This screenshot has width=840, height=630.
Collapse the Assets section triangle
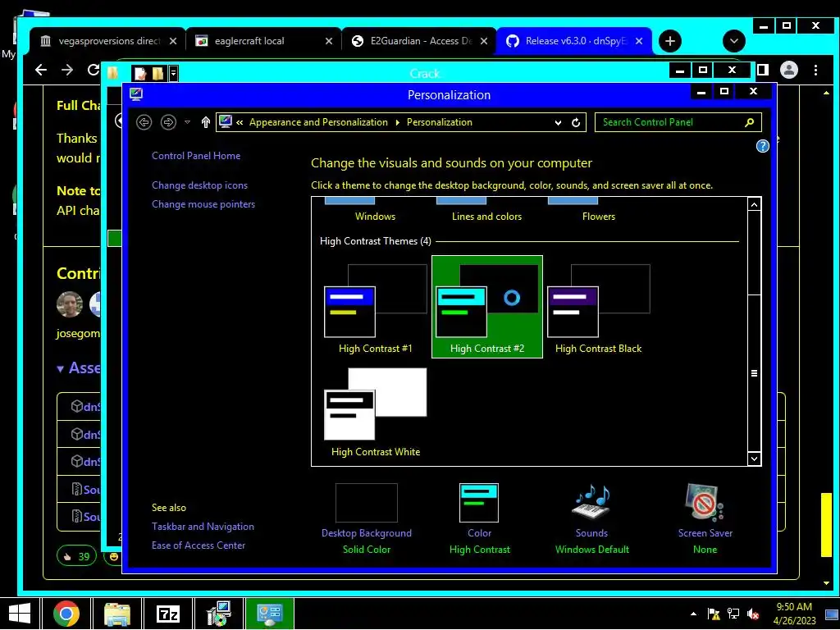(x=61, y=368)
